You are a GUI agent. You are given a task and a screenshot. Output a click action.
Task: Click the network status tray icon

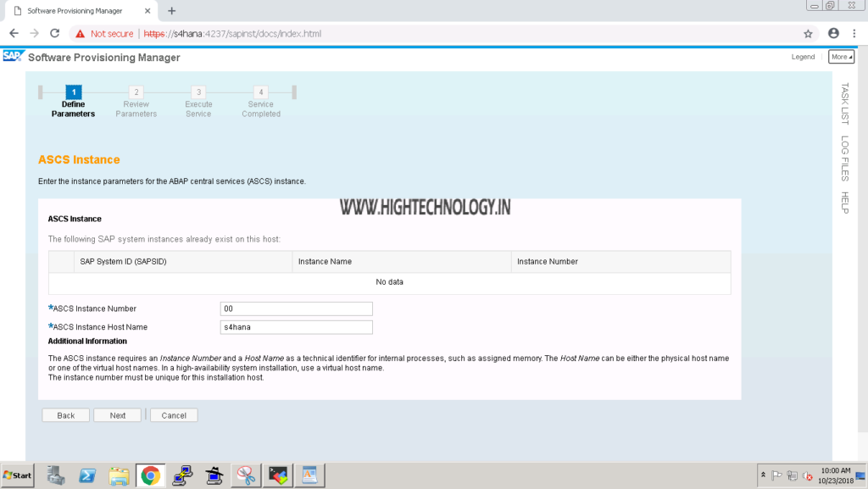point(793,475)
